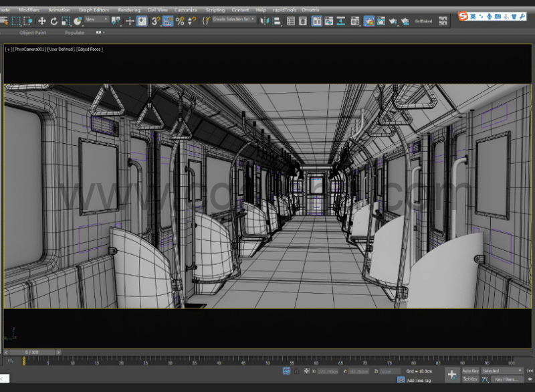Open the View reference coordinate dropdown

click(97, 20)
